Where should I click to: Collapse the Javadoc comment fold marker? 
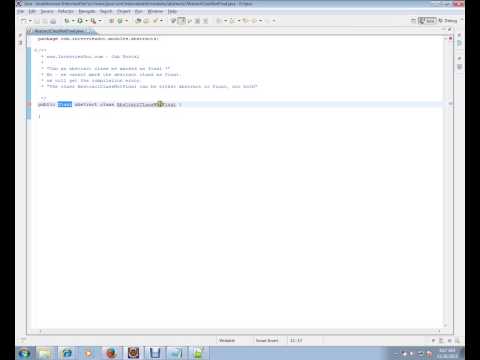[x=36, y=50]
